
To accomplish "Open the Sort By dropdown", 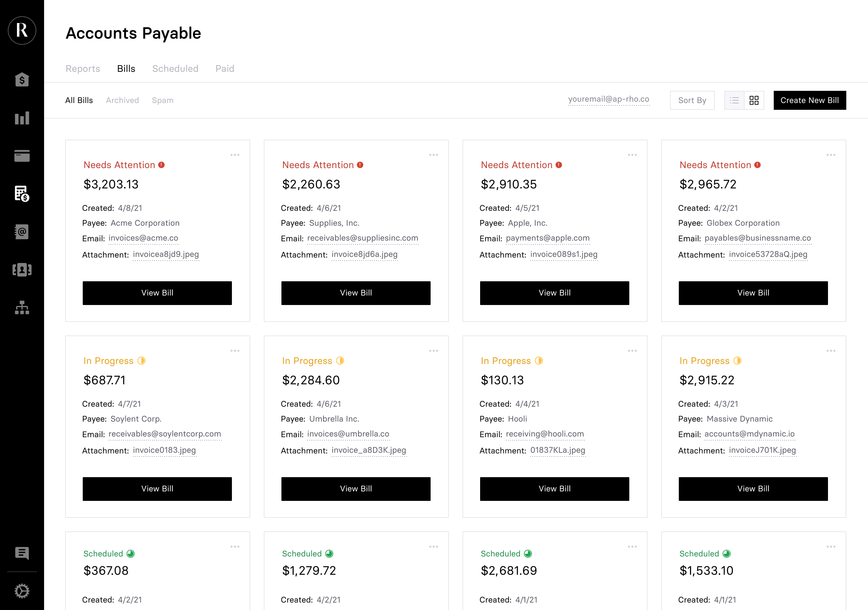I will click(692, 100).
